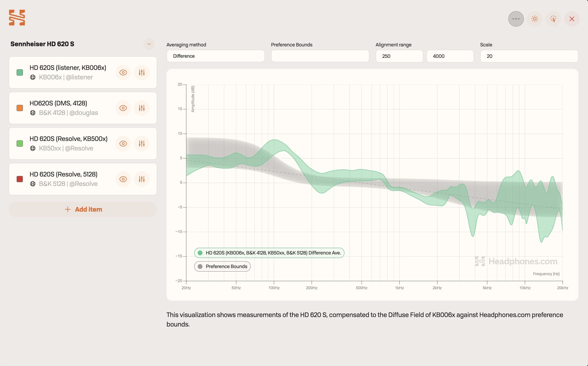Click the globe icon beside B&K 5128 | @Resolve
The width and height of the screenshot is (588, 366).
(33, 184)
